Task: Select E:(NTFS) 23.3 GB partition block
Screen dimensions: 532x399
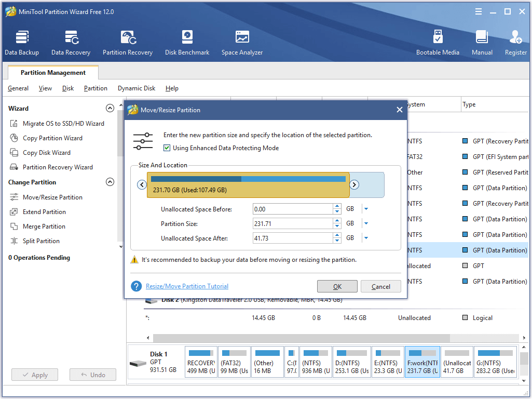Action: [388, 362]
